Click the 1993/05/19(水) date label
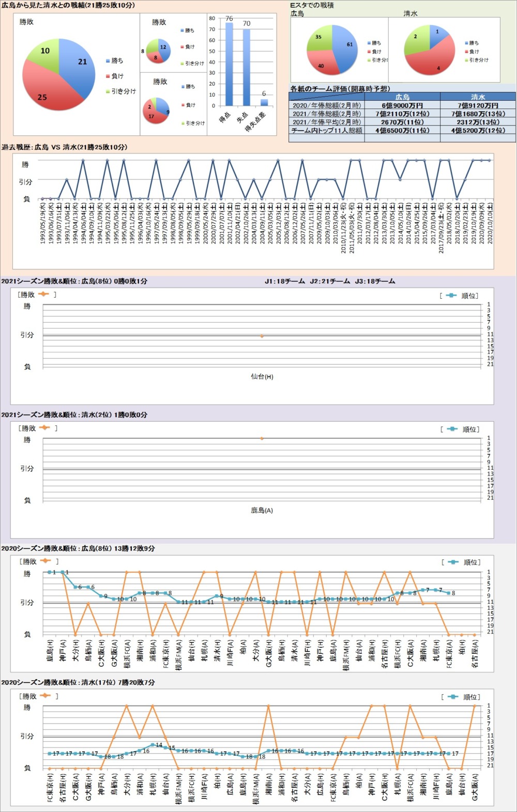 tap(43, 223)
